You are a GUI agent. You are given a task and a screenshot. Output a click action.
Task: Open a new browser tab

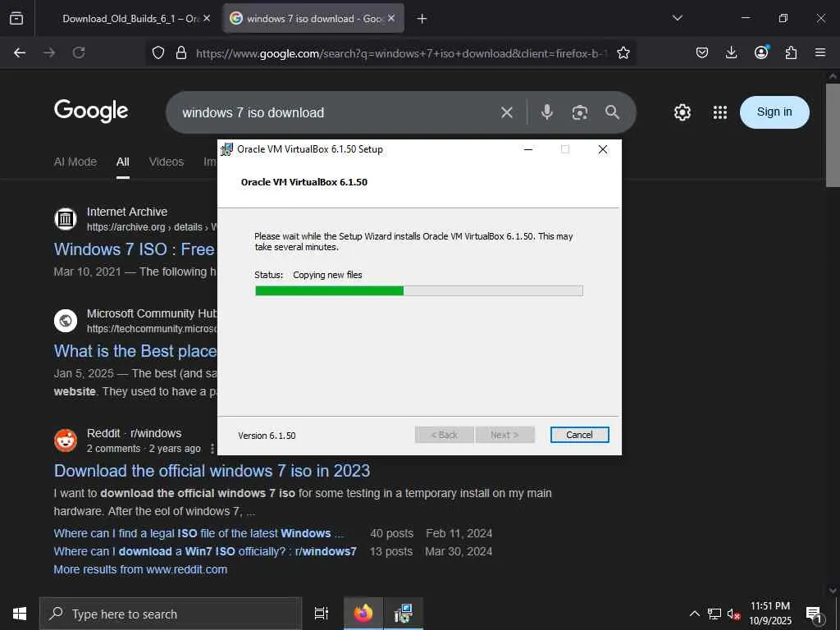coord(422,19)
